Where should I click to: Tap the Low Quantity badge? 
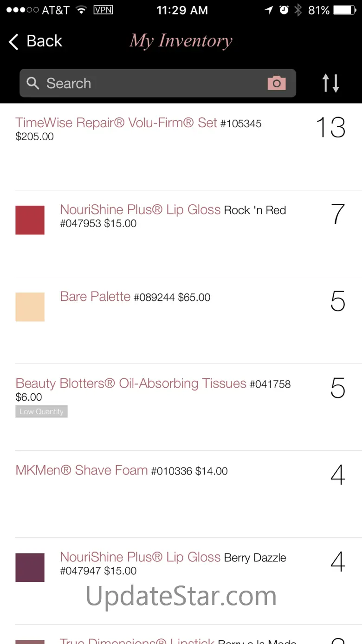41,411
